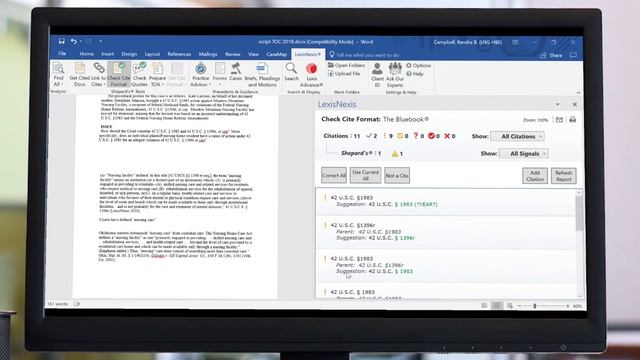Click the print report icon
640x360 pixels.
pyautogui.click(x=573, y=120)
